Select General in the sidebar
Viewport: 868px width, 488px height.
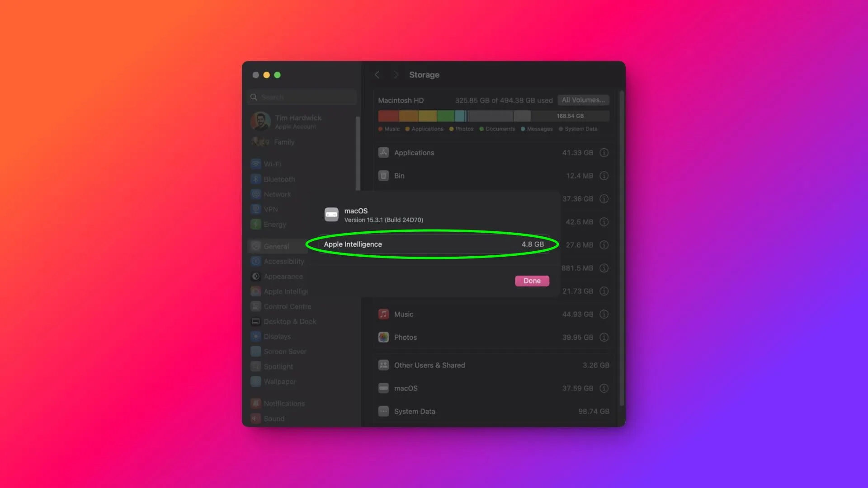tap(256, 246)
